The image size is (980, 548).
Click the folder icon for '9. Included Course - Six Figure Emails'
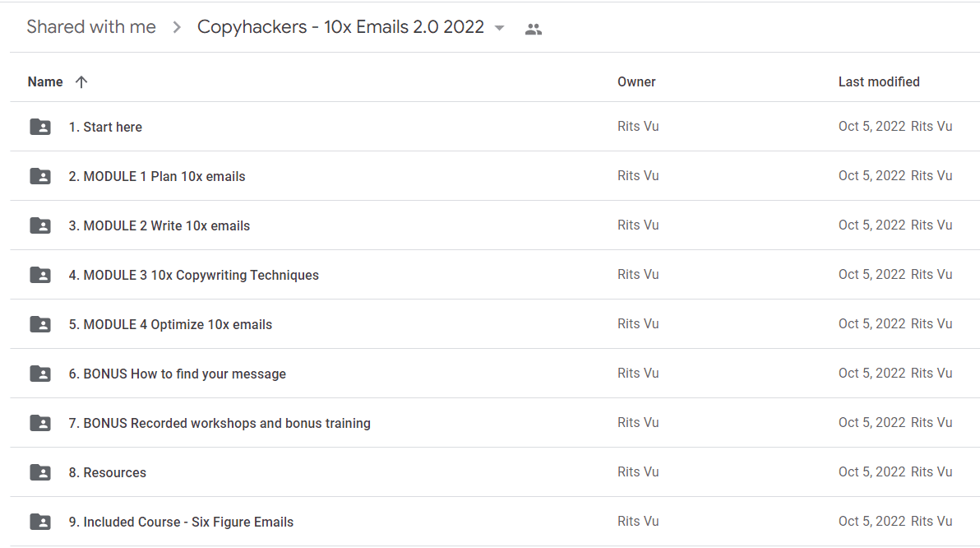(x=40, y=522)
